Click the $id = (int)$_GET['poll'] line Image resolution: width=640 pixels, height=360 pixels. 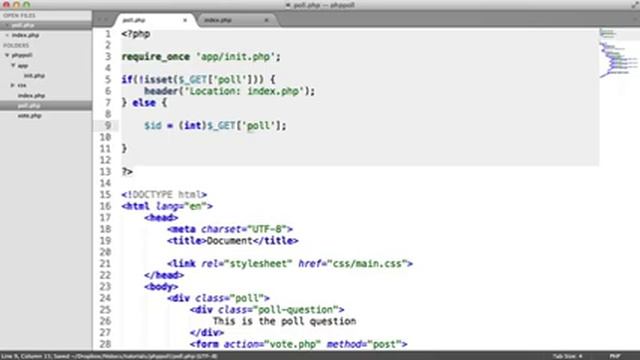(x=215, y=126)
